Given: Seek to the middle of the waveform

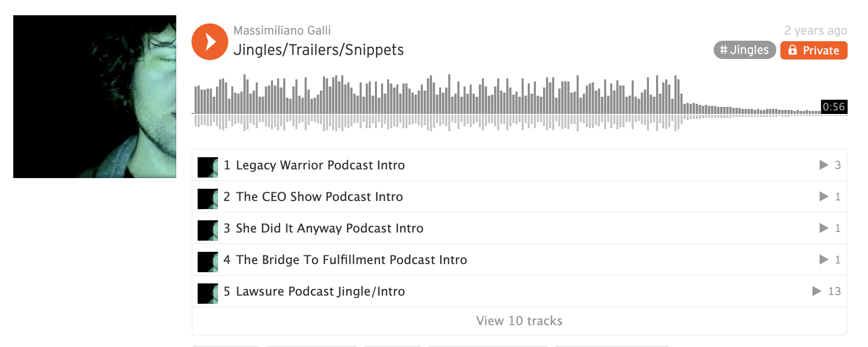Looking at the screenshot, I should pyautogui.click(x=520, y=103).
